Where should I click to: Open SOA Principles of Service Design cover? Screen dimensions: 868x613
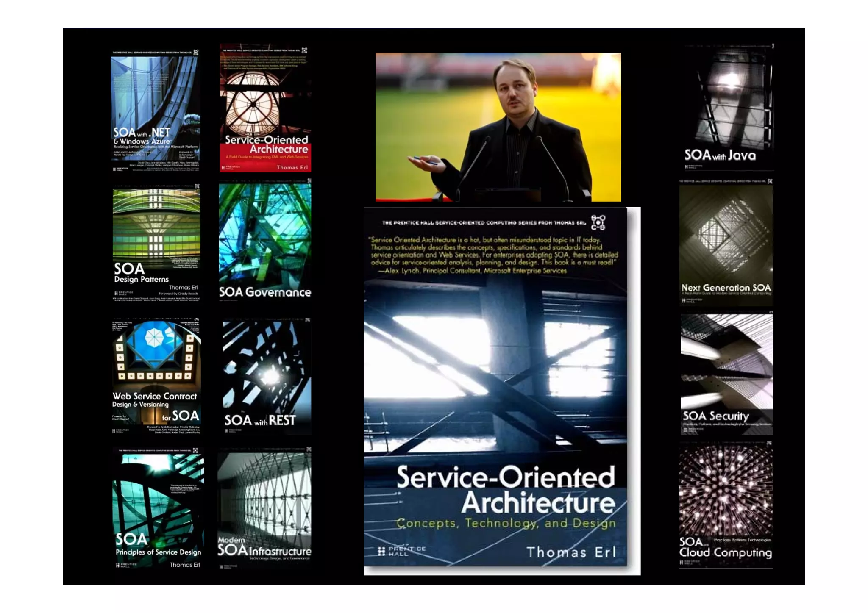point(158,508)
